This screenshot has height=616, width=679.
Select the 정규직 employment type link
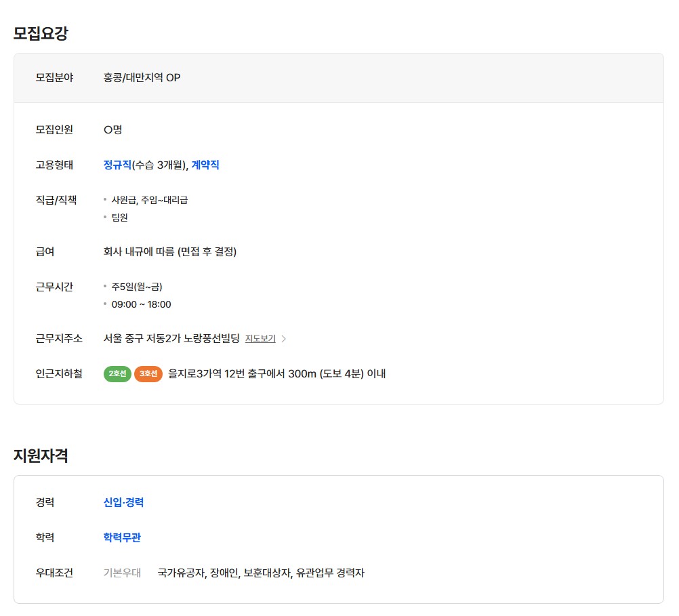click(117, 165)
